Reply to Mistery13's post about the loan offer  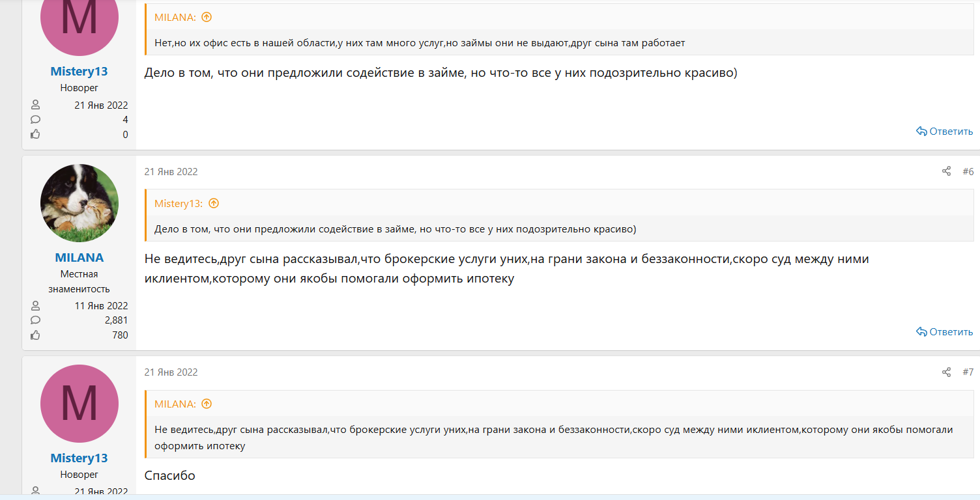944,131
